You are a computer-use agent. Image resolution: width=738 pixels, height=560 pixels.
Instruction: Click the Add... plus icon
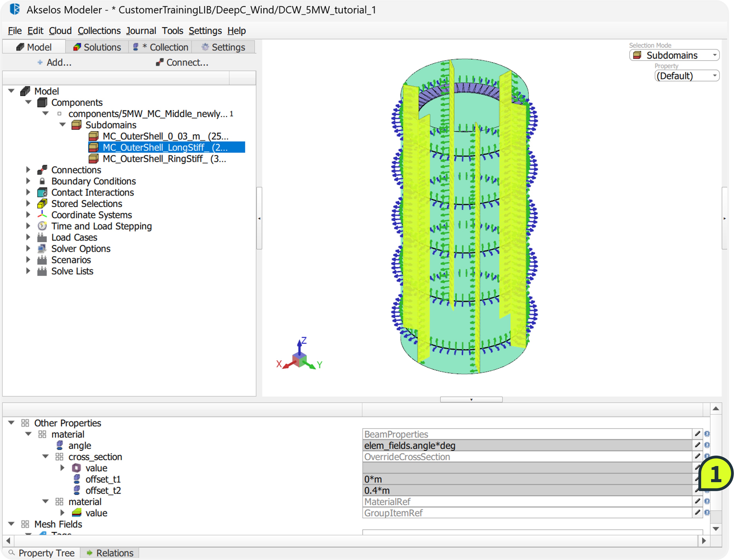(40, 62)
